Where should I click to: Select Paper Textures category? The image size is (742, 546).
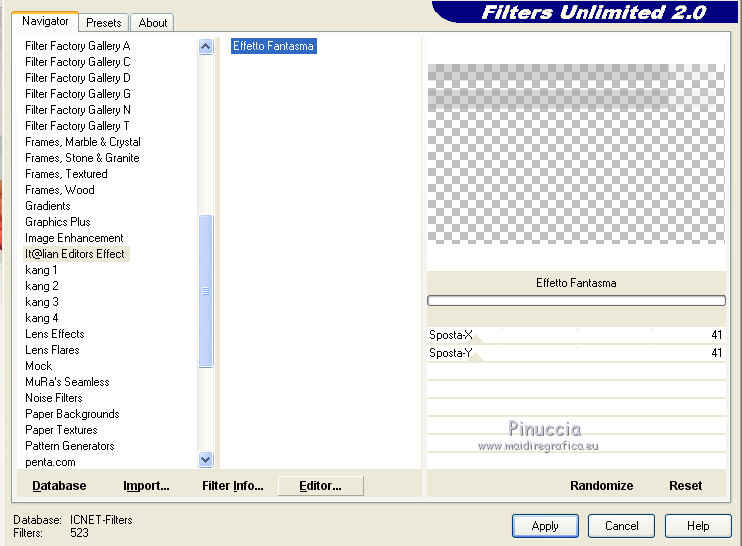point(62,430)
